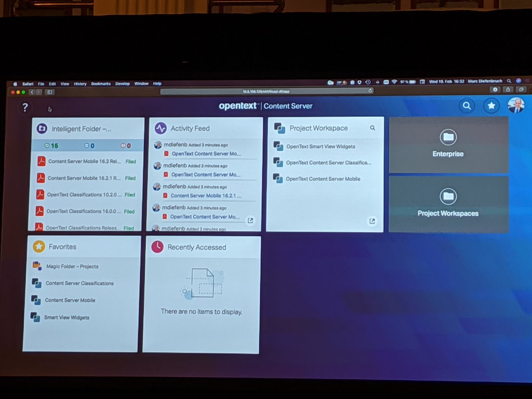The image size is (532, 399).
Task: Open the Edit menu
Action: (52, 83)
